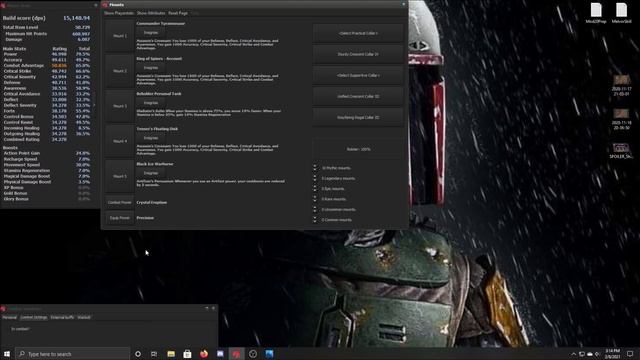This screenshot has width=640, height=360.
Task: Select 2020-11-17 desktop image file
Action: [x=621, y=85]
